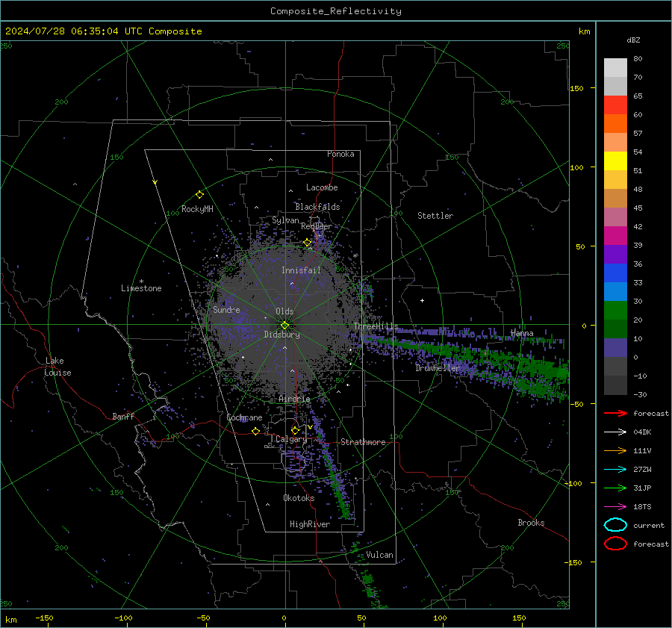Click the Stettler city label
The width and height of the screenshot is (672, 628).
point(435,216)
